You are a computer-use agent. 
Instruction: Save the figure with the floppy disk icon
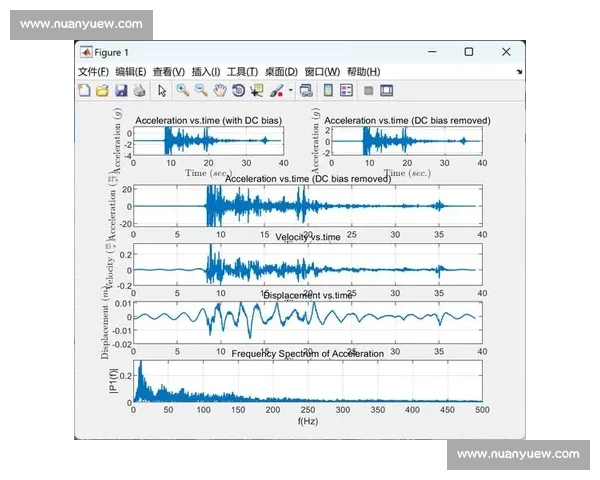coord(120,91)
